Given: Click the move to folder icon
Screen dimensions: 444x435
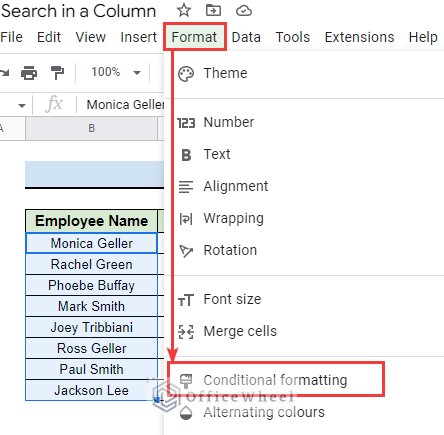Looking at the screenshot, I should pos(213,11).
